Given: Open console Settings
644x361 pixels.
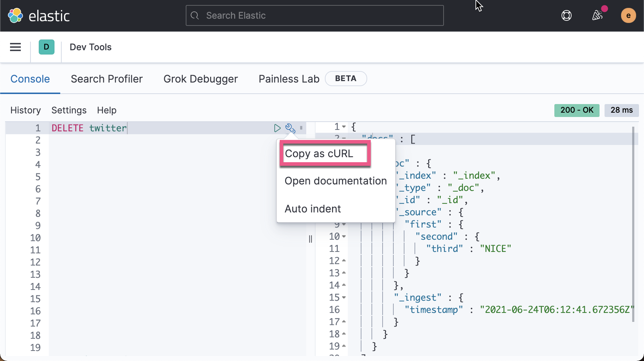Looking at the screenshot, I should 69,110.
